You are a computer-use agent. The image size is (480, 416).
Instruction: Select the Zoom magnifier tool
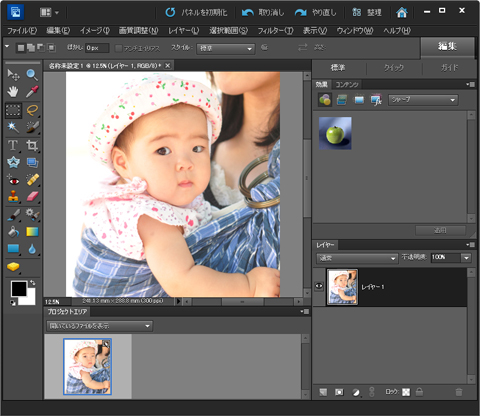pyautogui.click(x=32, y=75)
